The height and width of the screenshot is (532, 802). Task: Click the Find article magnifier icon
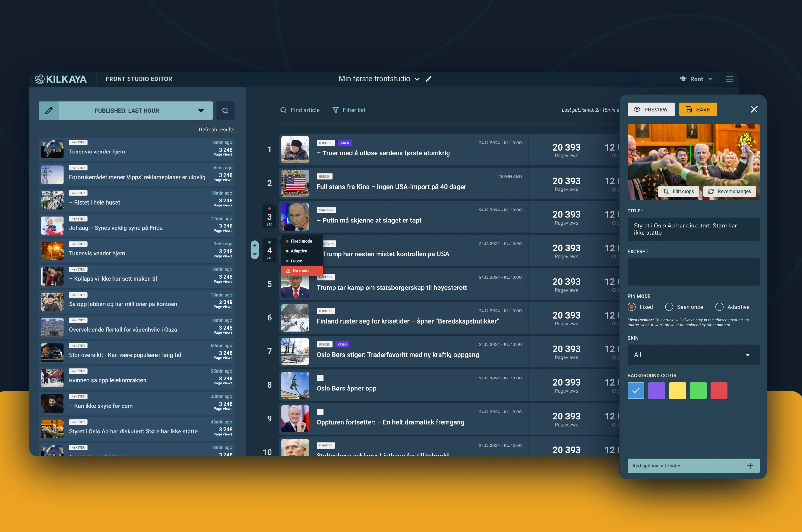tap(283, 110)
